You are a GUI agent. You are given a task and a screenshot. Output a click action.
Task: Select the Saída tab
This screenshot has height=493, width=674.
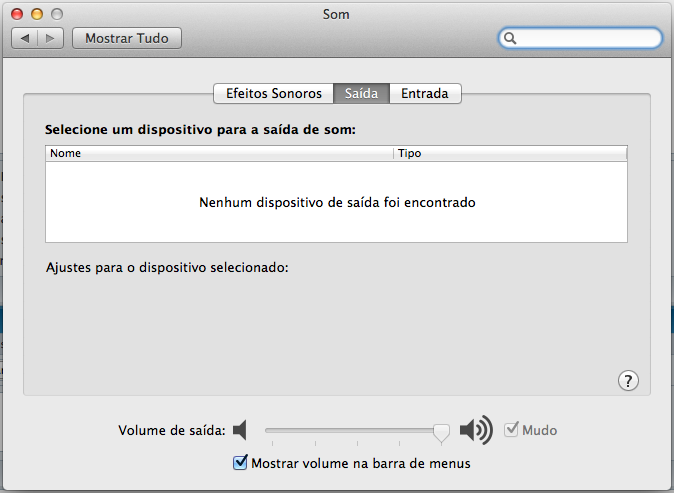pos(361,93)
